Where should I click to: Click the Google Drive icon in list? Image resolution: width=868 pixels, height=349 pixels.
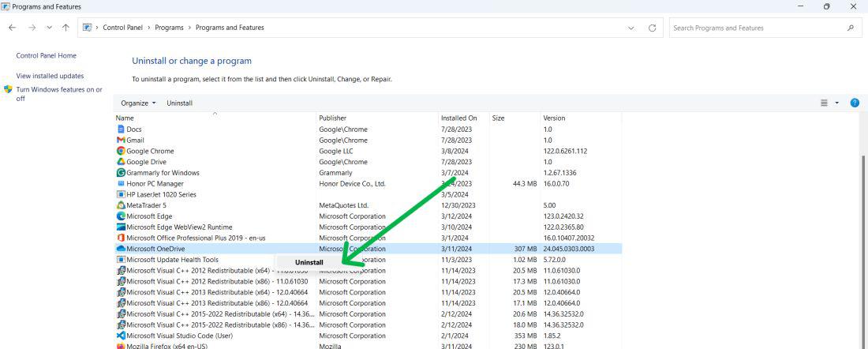click(x=122, y=162)
